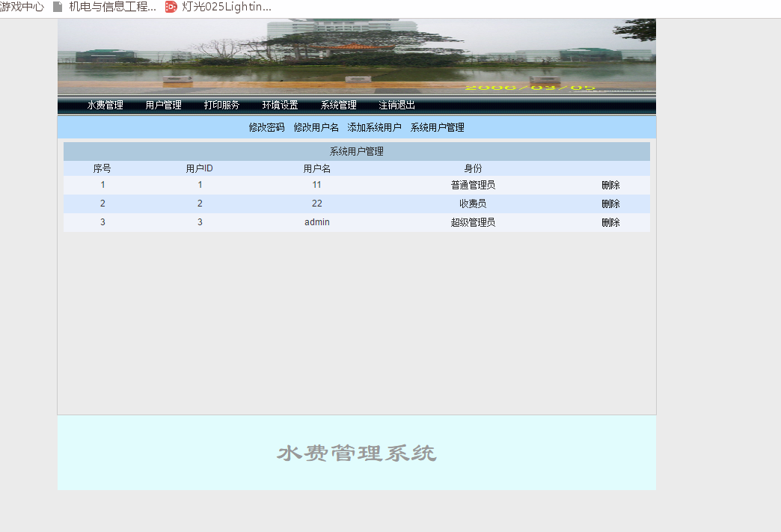Viewport: 781px width, 532px height.
Task: Select the username cell admin
Action: tap(316, 222)
